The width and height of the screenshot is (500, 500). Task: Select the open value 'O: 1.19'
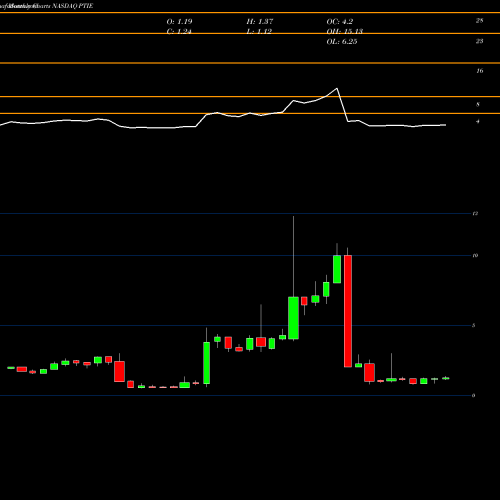[x=179, y=22]
